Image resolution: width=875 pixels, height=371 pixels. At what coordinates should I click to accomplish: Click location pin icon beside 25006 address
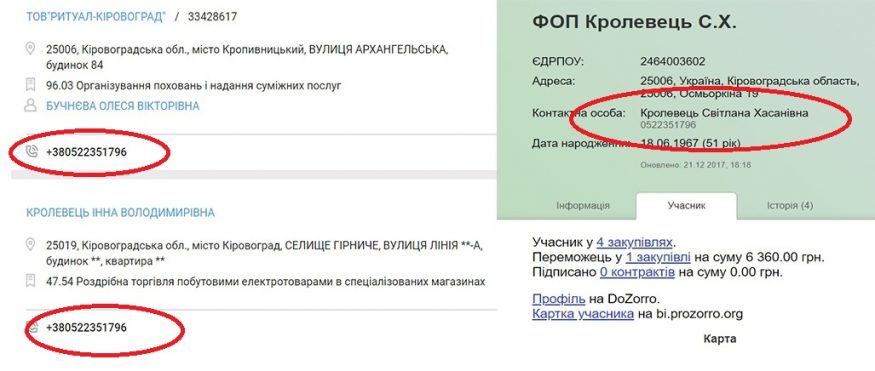(31, 49)
